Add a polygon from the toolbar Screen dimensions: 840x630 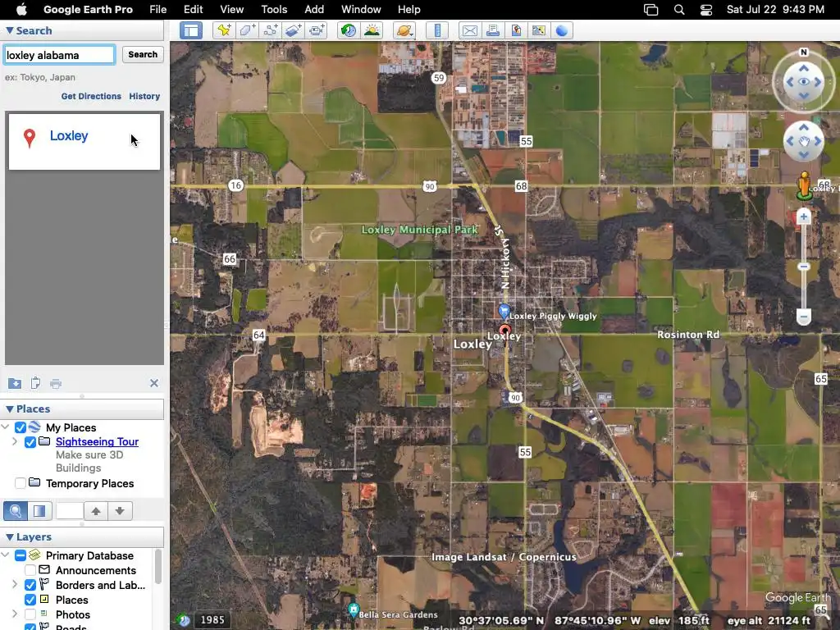(x=247, y=30)
